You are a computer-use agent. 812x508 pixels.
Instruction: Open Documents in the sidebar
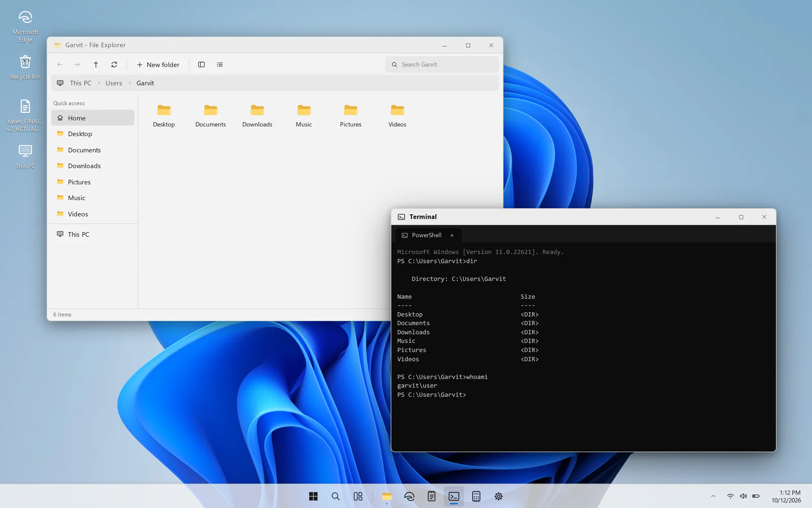coord(93,150)
